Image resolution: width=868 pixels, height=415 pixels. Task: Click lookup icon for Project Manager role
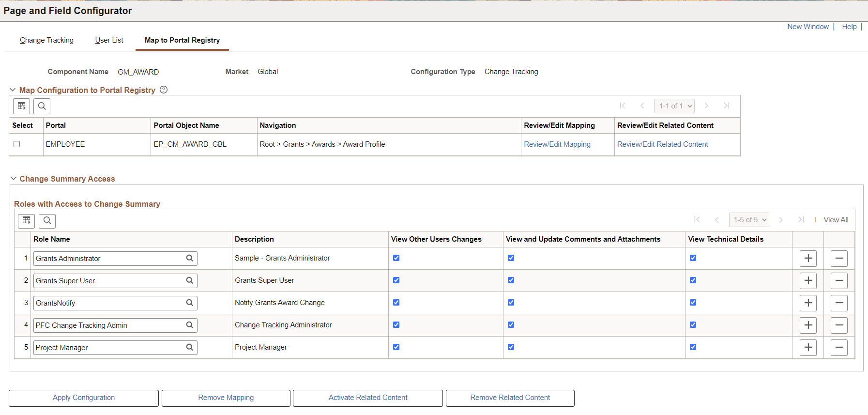190,348
